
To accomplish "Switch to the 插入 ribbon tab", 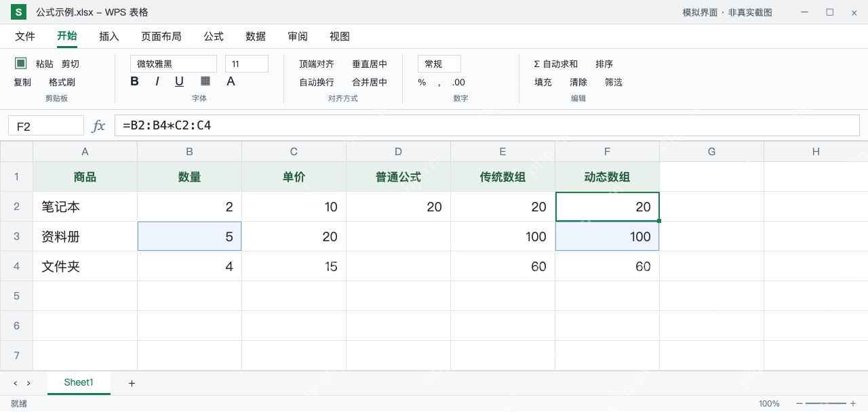I will (x=109, y=37).
